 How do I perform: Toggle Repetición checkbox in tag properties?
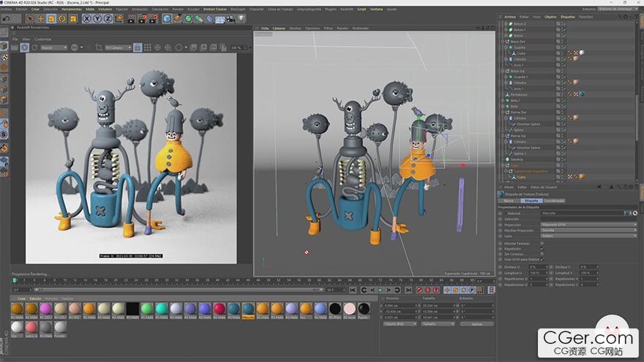[x=542, y=249]
